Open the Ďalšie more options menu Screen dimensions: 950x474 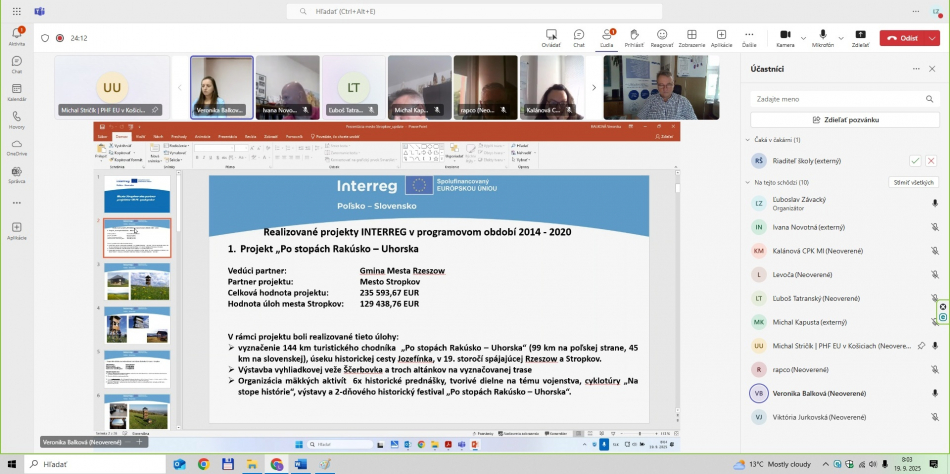(x=749, y=37)
